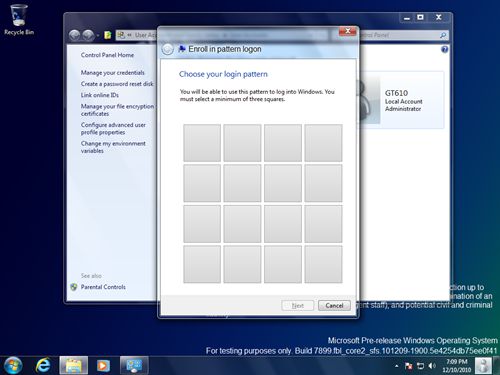Screen dimensions: 500x375
Task: Launch Internet Explorer from the taskbar
Action: (x=43, y=365)
